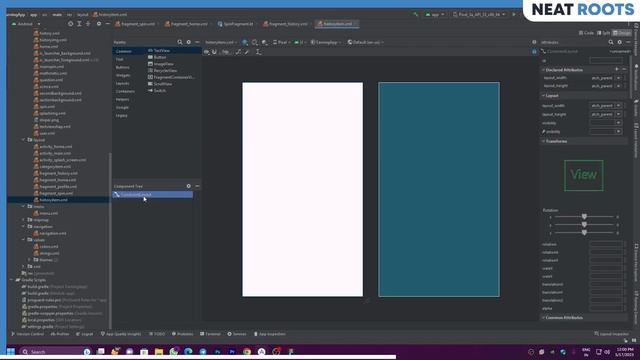Collapse the Declared Attributes section
Image resolution: width=640 pixels, height=360 pixels.
544,70
